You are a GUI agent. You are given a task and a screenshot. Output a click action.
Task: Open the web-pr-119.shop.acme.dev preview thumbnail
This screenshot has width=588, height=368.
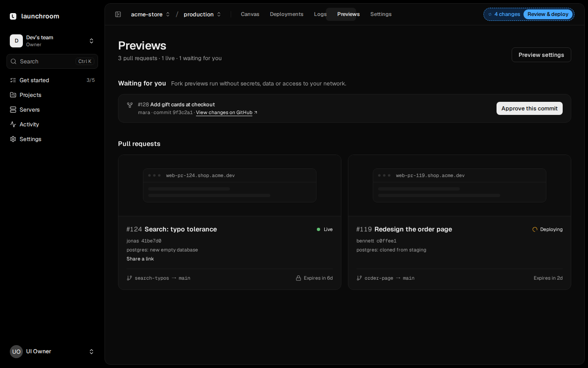459,186
